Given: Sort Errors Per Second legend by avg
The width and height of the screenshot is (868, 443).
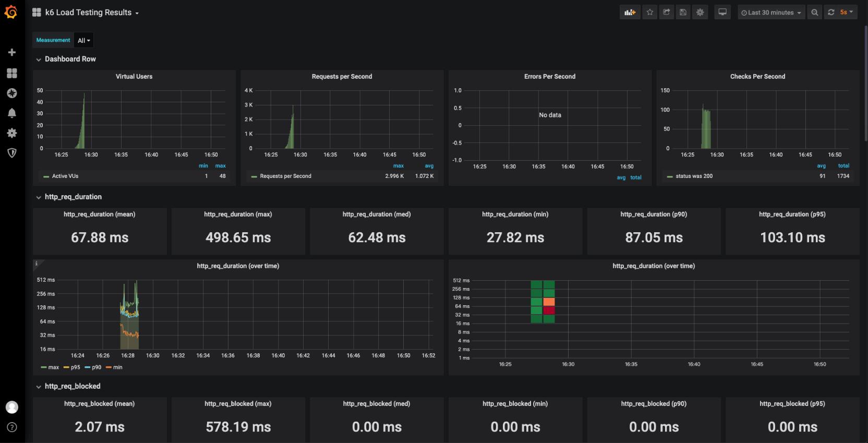Looking at the screenshot, I should coord(621,178).
